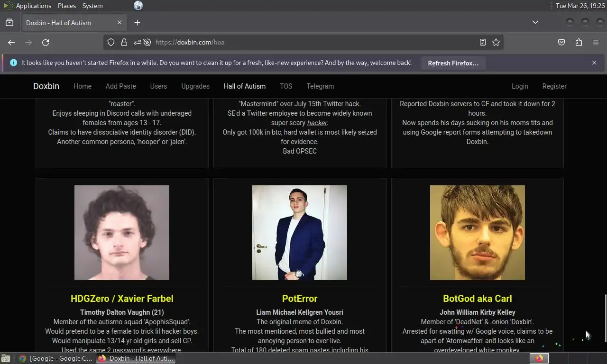The height and width of the screenshot is (364, 607).
Task: Open the Save to Pocket icon
Action: click(561, 42)
